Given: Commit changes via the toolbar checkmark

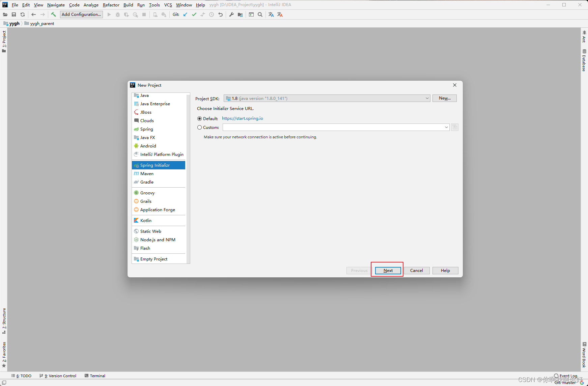Looking at the screenshot, I should point(194,15).
